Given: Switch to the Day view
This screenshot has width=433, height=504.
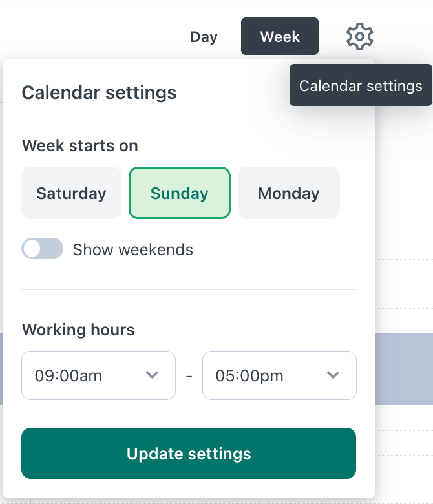Looking at the screenshot, I should click(204, 37).
